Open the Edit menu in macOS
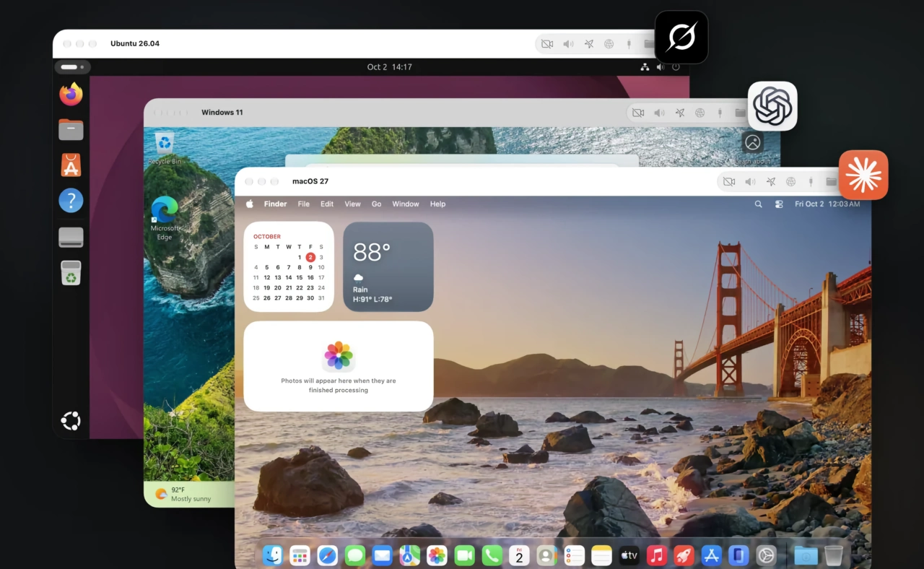 [x=327, y=204]
